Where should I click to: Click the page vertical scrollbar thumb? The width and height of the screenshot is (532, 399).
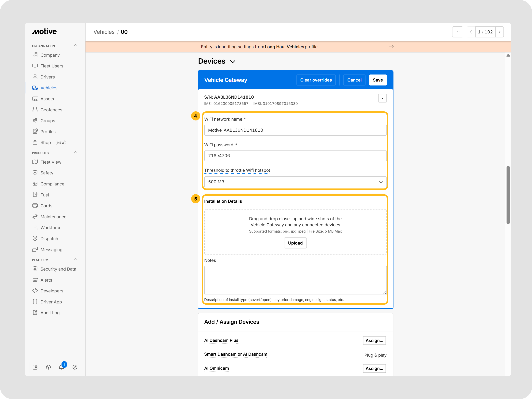pyautogui.click(x=508, y=195)
